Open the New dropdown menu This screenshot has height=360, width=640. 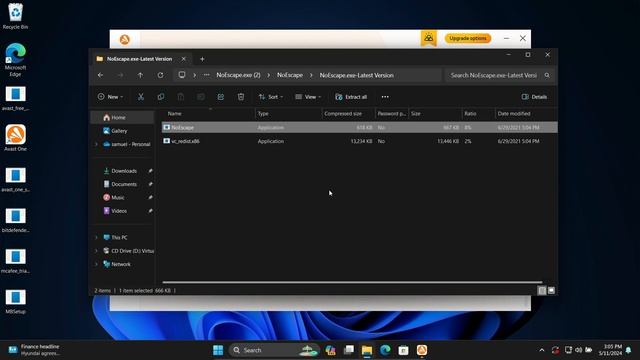[x=110, y=97]
